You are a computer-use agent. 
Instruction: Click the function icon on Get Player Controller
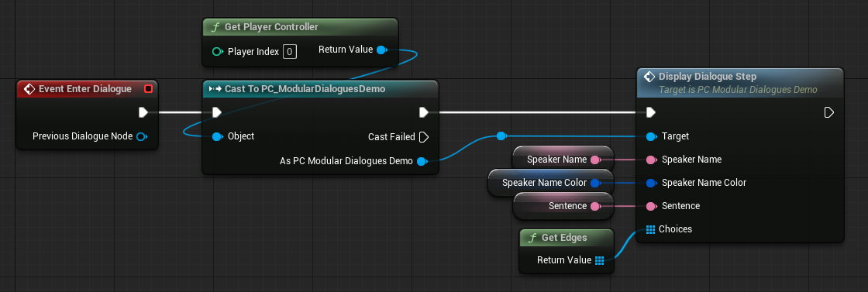pyautogui.click(x=215, y=27)
